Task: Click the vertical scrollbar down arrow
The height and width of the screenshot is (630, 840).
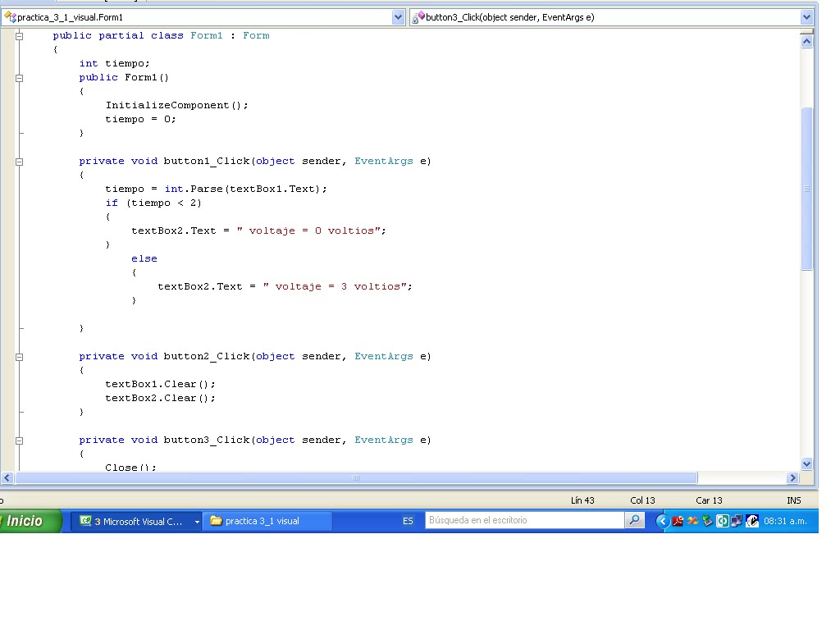Action: coord(807,464)
